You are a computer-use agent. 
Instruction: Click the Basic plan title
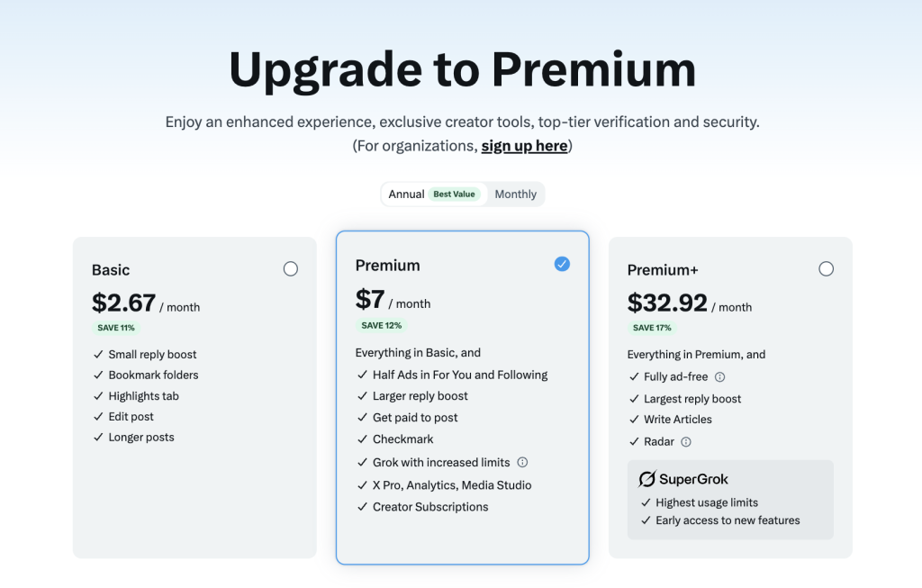click(111, 270)
